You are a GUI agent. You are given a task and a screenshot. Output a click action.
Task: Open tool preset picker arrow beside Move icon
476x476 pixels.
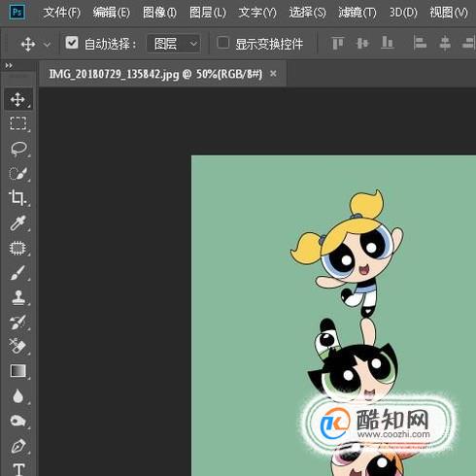(47, 44)
